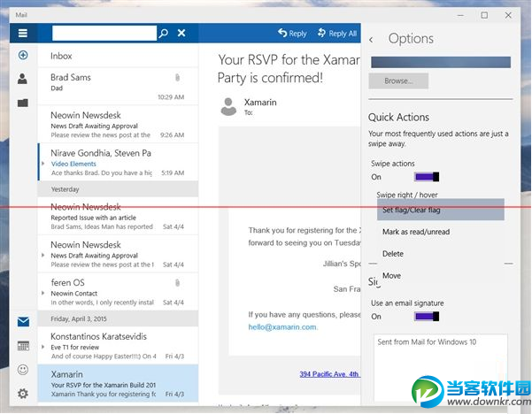
Task: Open Neowin News Draft Sat 4/4 email
Action: [118, 254]
